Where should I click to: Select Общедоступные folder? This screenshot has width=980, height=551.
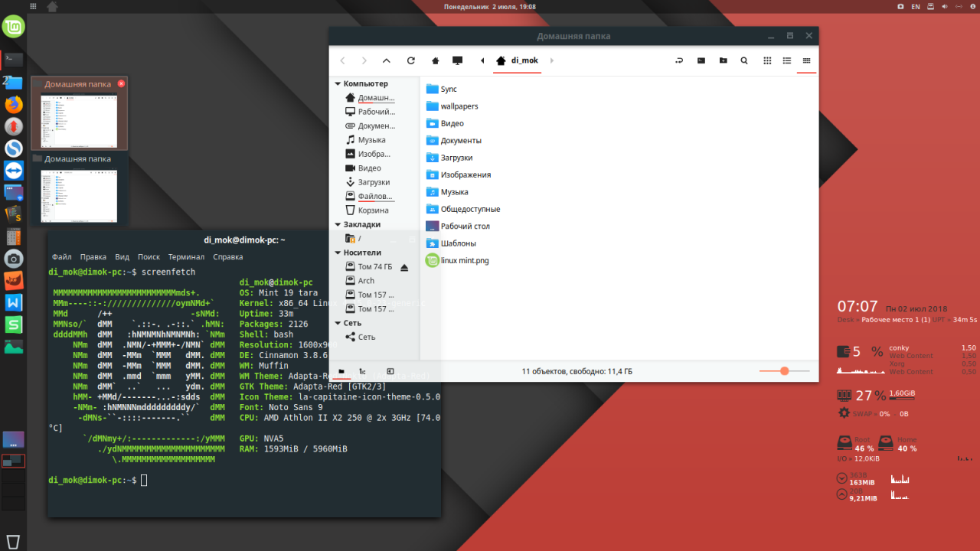(463, 209)
